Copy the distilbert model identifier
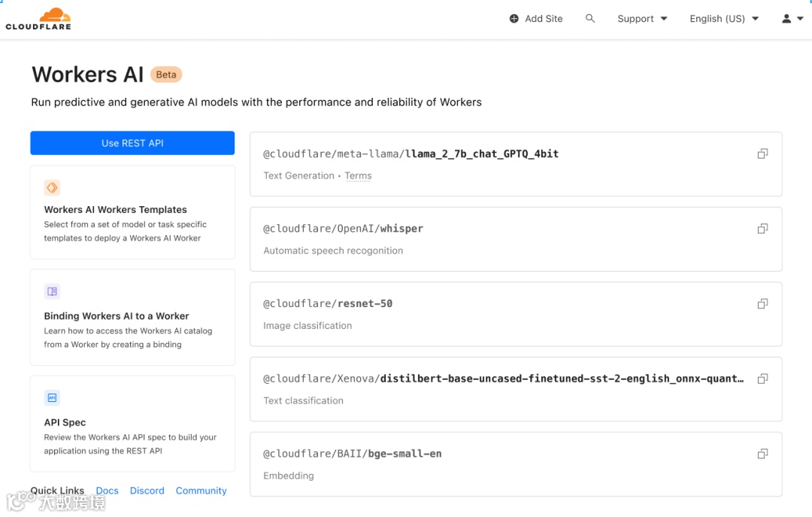 762,379
